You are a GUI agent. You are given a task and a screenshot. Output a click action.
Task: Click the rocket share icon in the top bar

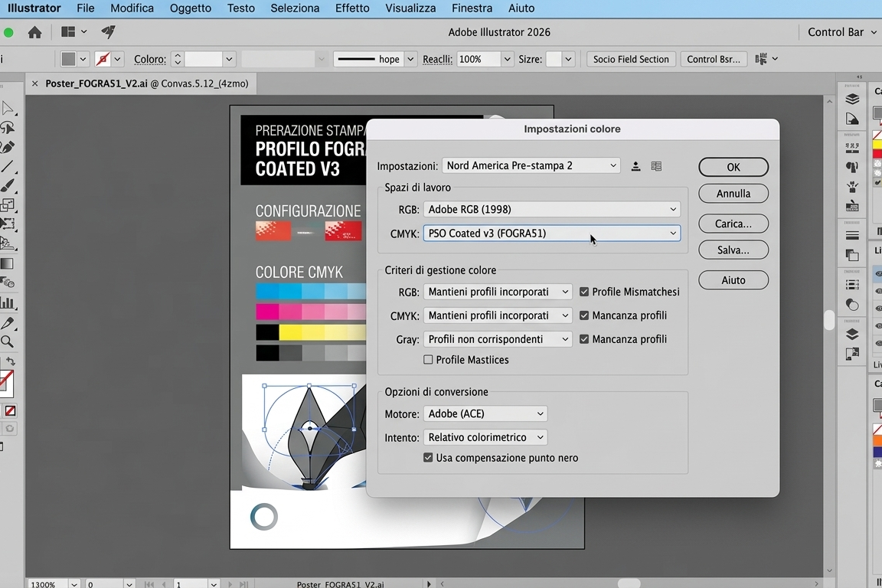(x=108, y=32)
